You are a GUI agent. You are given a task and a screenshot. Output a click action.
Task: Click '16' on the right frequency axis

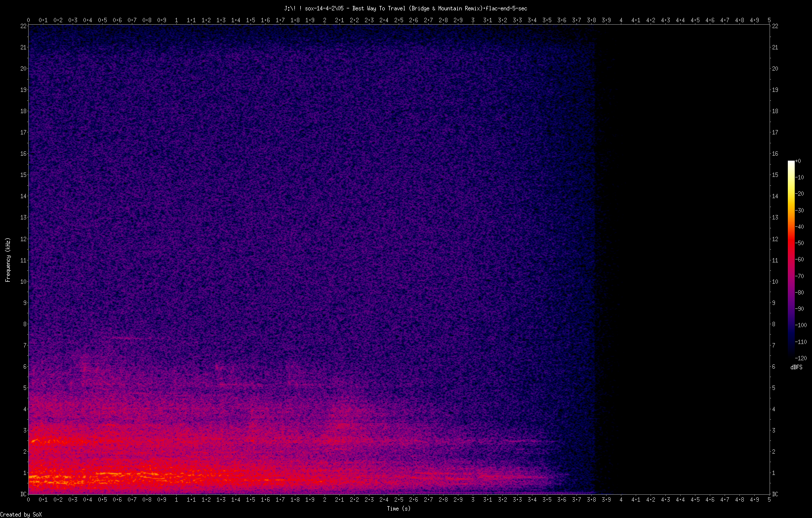tap(775, 154)
